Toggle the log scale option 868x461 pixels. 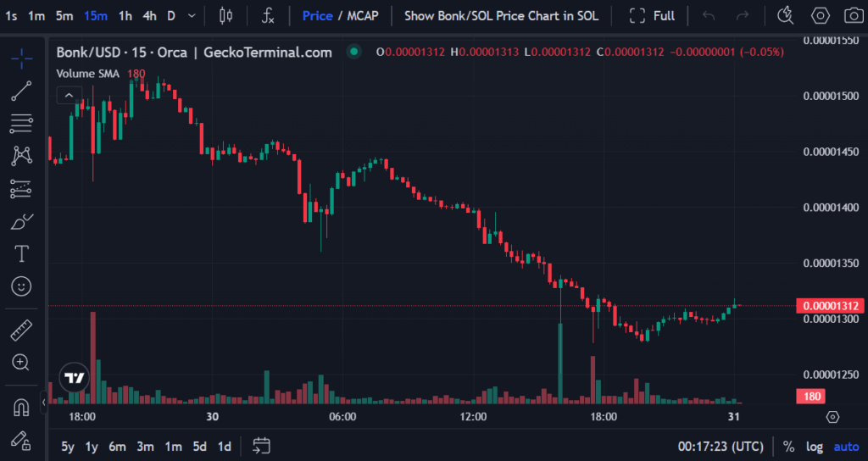coord(815,447)
